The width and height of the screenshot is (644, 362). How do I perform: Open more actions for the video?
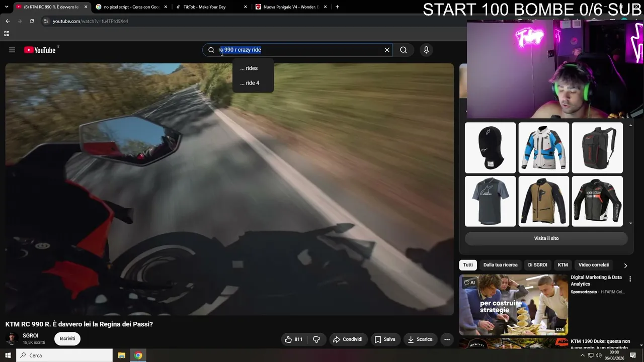[x=447, y=339]
